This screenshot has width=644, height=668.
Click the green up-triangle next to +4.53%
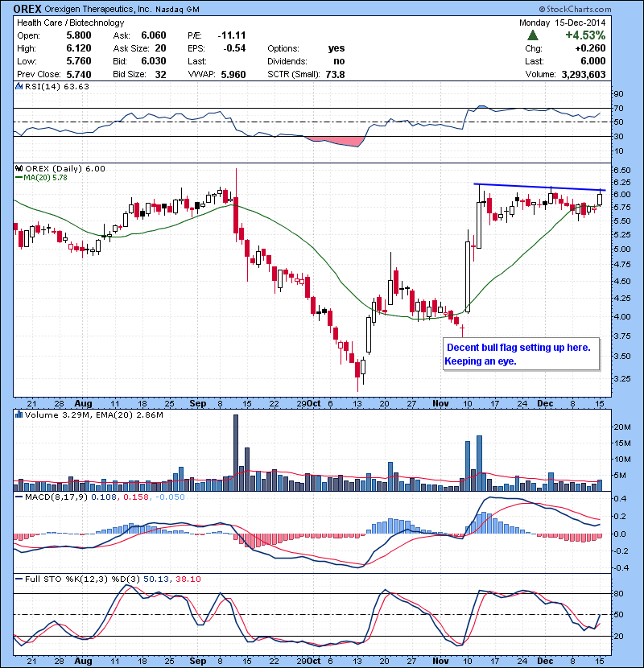click(x=532, y=35)
